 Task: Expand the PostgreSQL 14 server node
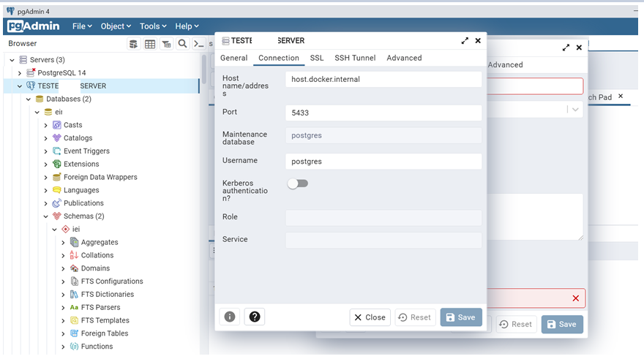(x=19, y=73)
